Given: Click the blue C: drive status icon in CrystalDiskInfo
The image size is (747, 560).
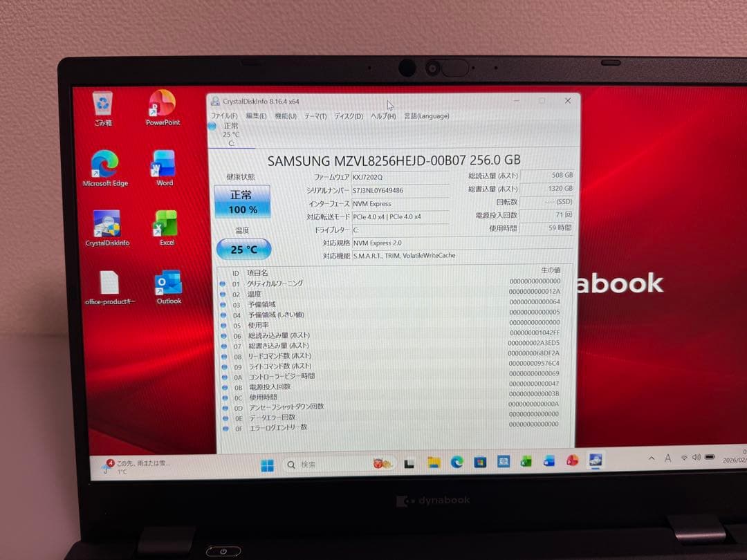Looking at the screenshot, I should (212, 127).
